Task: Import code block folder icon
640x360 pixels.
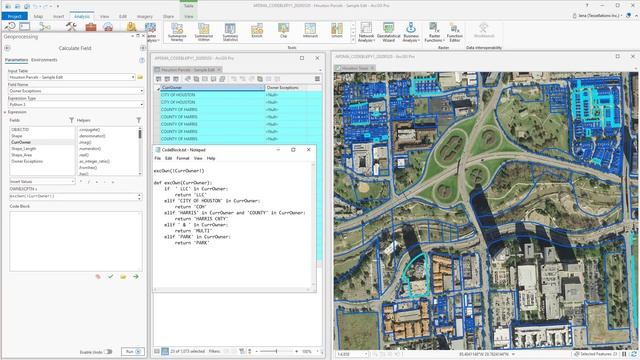Action: [123, 276]
